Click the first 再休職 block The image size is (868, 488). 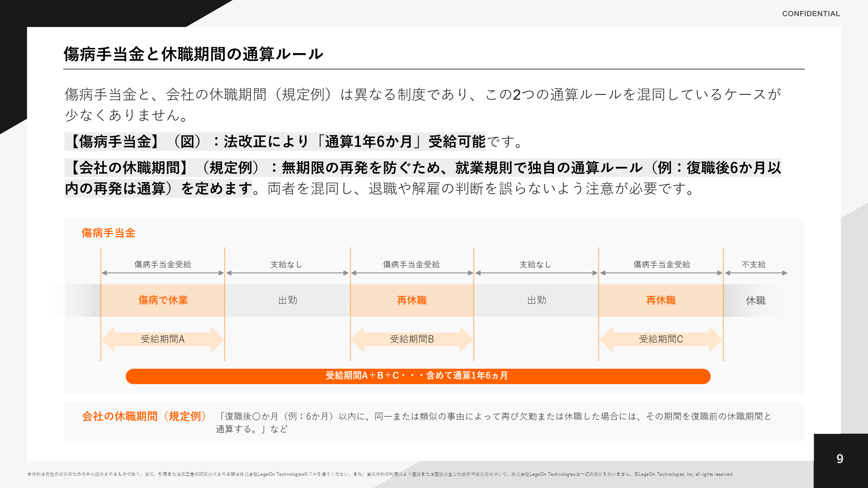pyautogui.click(x=412, y=300)
